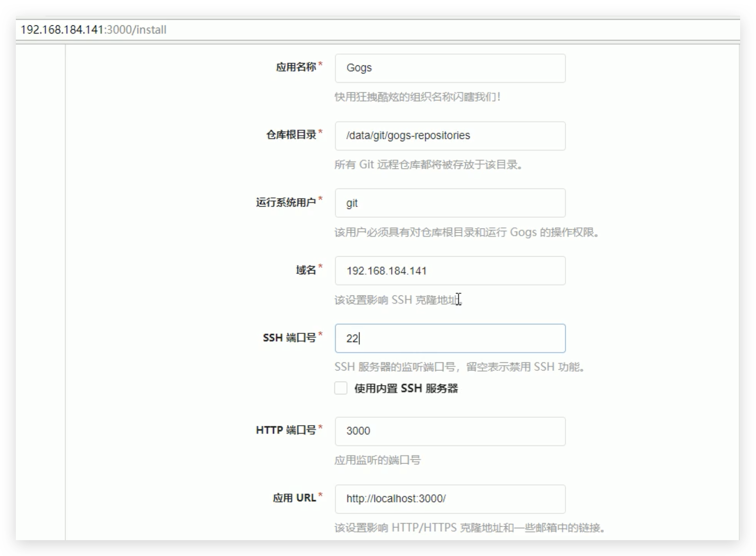Image resolution: width=756 pixels, height=556 pixels.
Task: Click hint 该设置影响 SSH 克隆地址。
Action: click(x=398, y=300)
